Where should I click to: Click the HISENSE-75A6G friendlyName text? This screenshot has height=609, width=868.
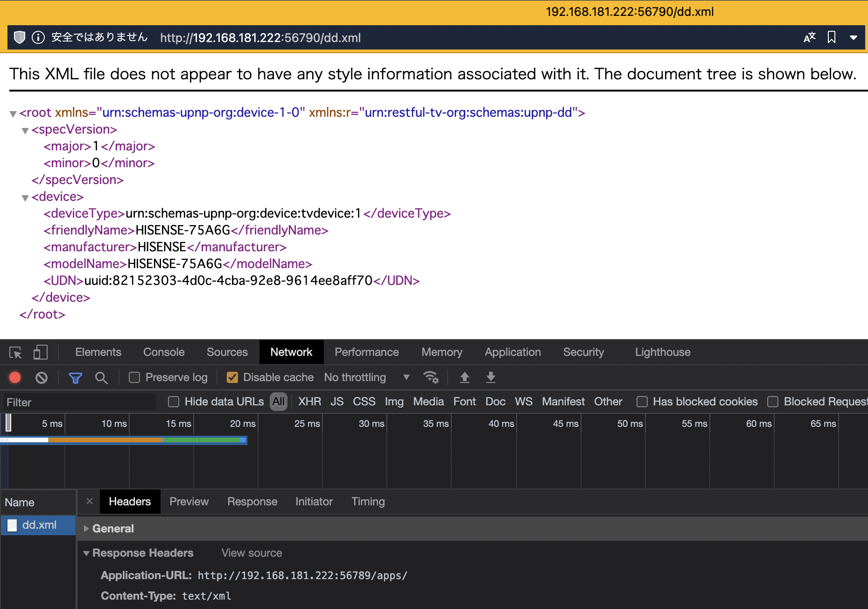pos(183,230)
